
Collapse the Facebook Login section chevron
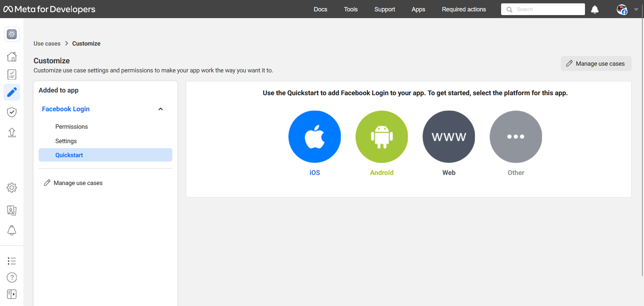pos(161,109)
